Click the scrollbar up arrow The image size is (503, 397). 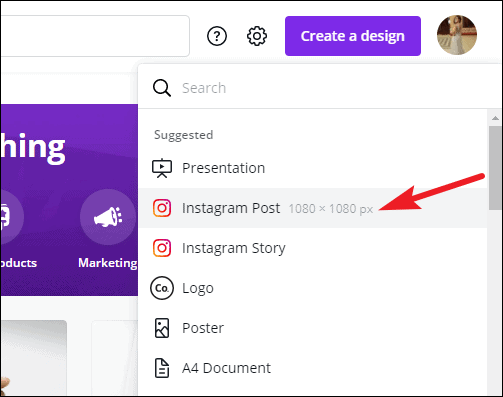point(495,118)
